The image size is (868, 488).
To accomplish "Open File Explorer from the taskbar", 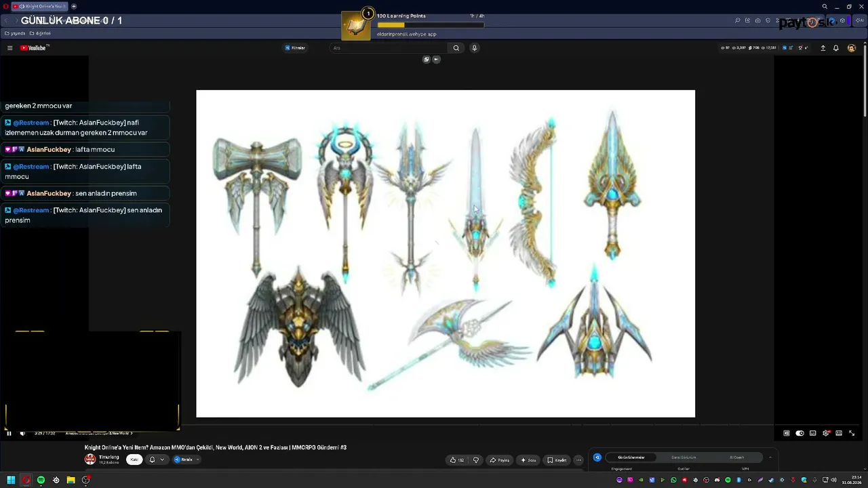I will tap(71, 480).
